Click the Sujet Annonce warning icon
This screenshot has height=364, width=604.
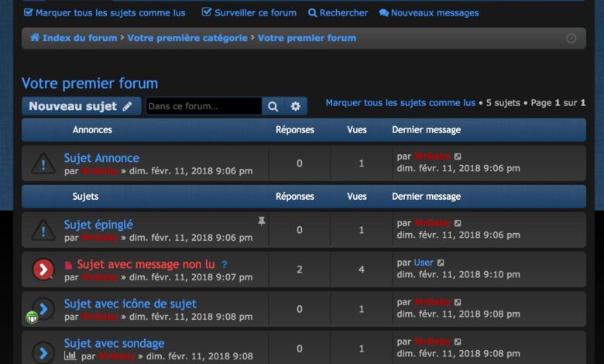click(x=43, y=163)
